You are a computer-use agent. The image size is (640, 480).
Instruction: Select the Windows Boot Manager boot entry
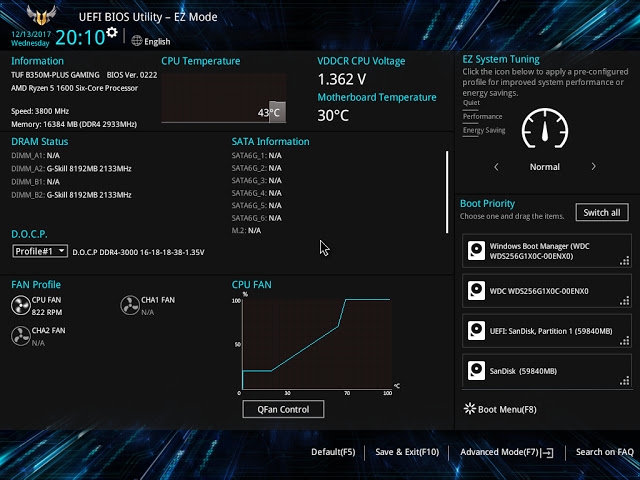click(x=547, y=251)
